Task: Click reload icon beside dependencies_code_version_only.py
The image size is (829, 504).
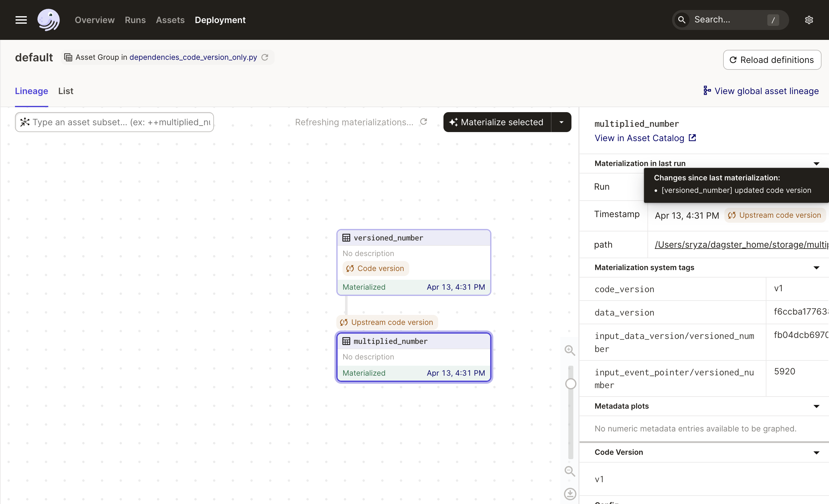Action: pos(265,57)
